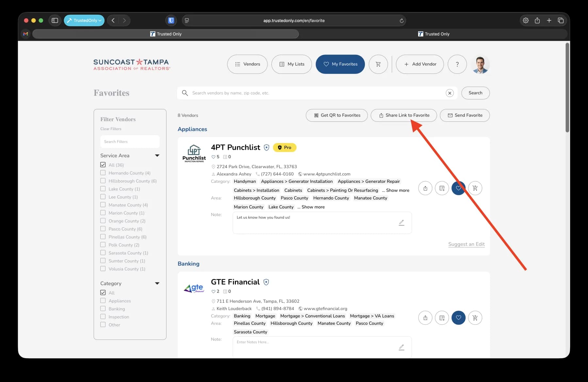Open www.gtefinancial.org website link
Screen dimensions: 588x382
(x=325, y=309)
